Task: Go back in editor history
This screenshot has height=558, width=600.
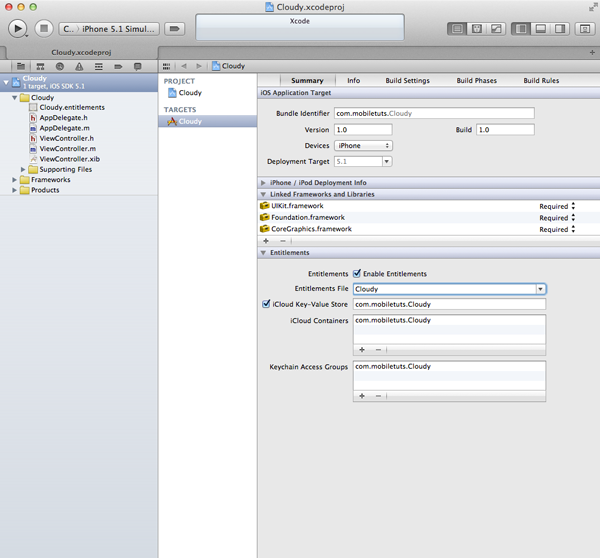Action: [184, 66]
